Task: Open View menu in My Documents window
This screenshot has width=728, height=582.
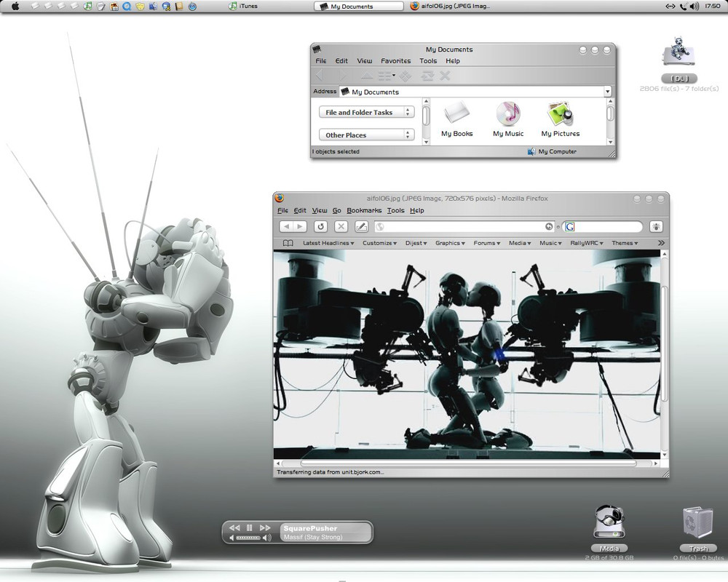Action: (365, 61)
